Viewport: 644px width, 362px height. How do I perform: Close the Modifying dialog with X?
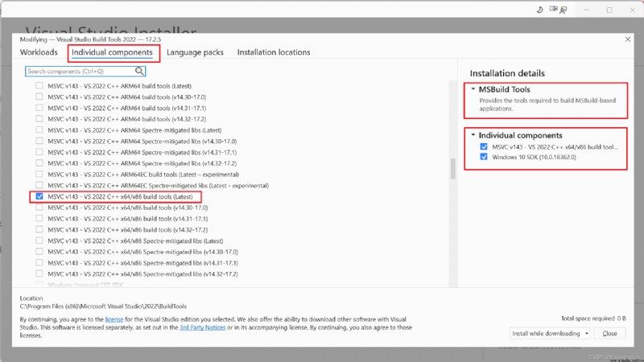point(628,39)
